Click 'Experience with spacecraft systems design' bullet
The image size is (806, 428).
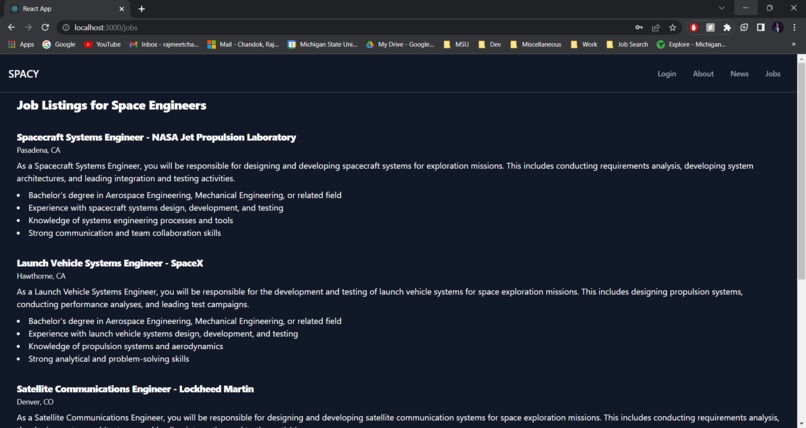(156, 208)
